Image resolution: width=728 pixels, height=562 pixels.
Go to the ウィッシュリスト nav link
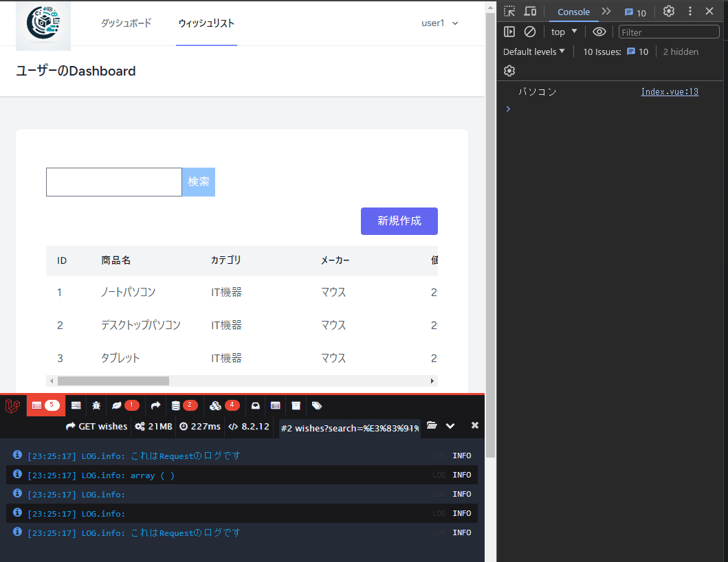click(x=207, y=23)
